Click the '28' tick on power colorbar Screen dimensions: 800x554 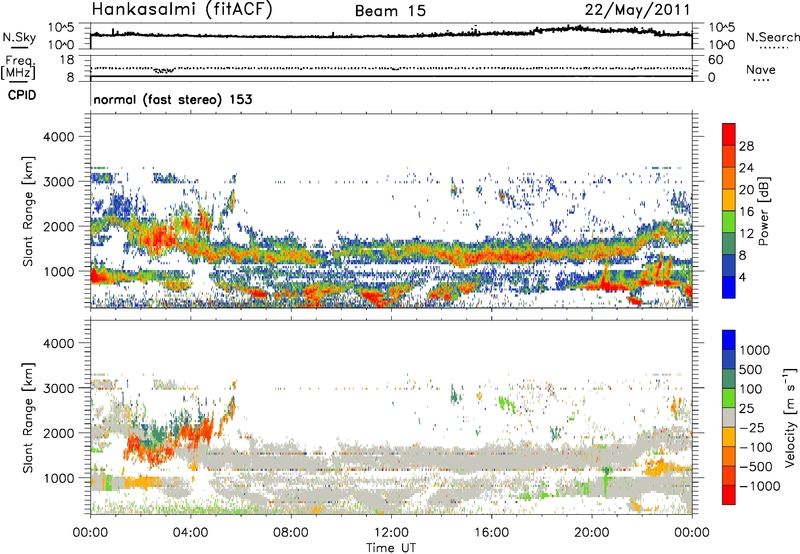point(746,146)
